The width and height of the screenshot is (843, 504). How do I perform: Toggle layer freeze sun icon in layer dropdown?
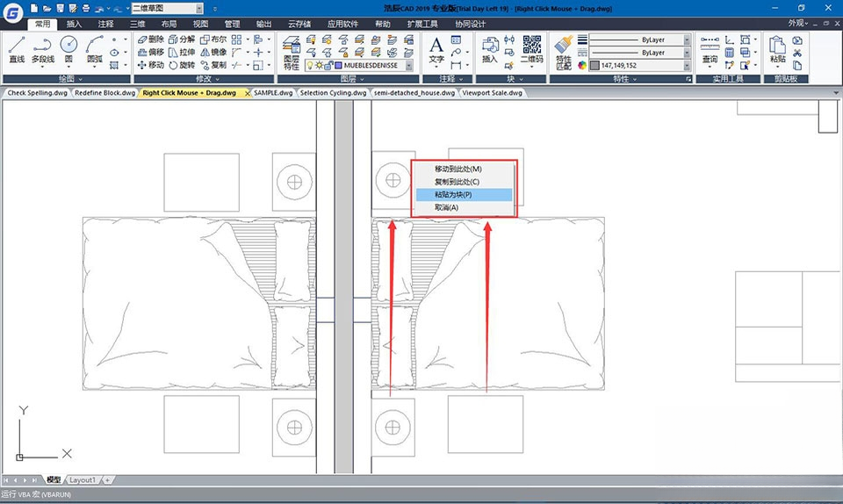[x=319, y=66]
